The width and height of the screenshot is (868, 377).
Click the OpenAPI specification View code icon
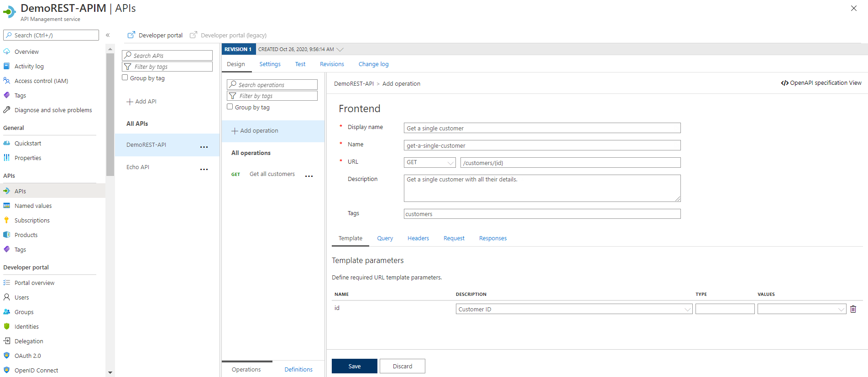(784, 83)
